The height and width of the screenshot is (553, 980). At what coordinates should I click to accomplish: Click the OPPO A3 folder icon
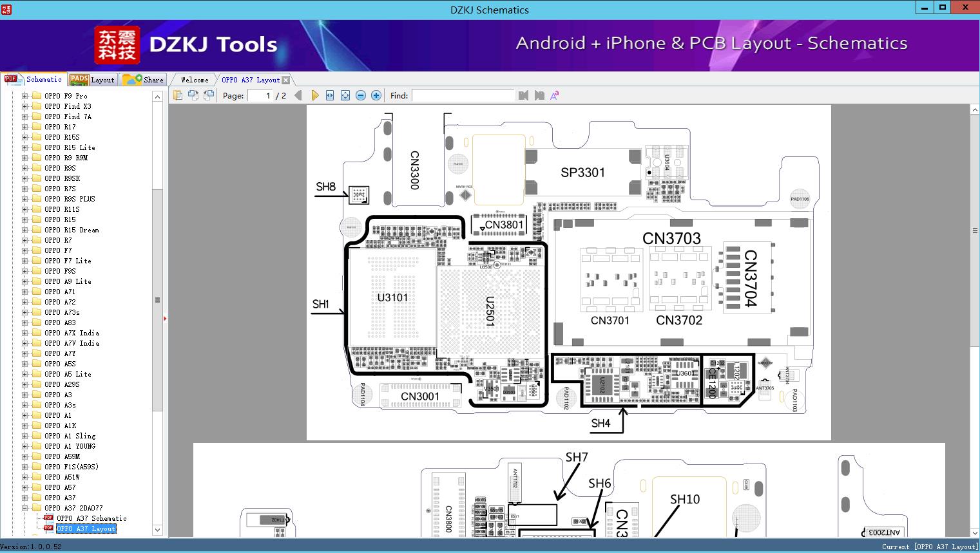click(x=37, y=395)
